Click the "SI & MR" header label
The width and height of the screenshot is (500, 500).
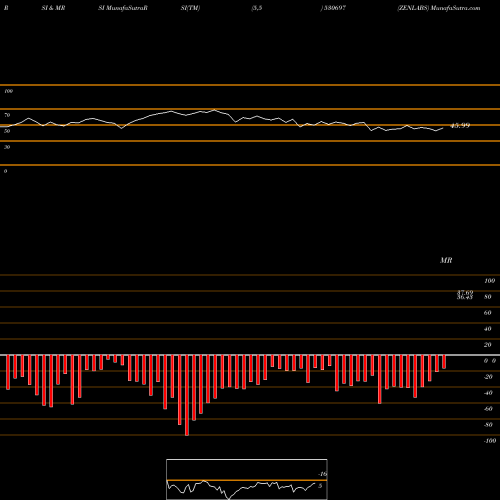[53, 8]
